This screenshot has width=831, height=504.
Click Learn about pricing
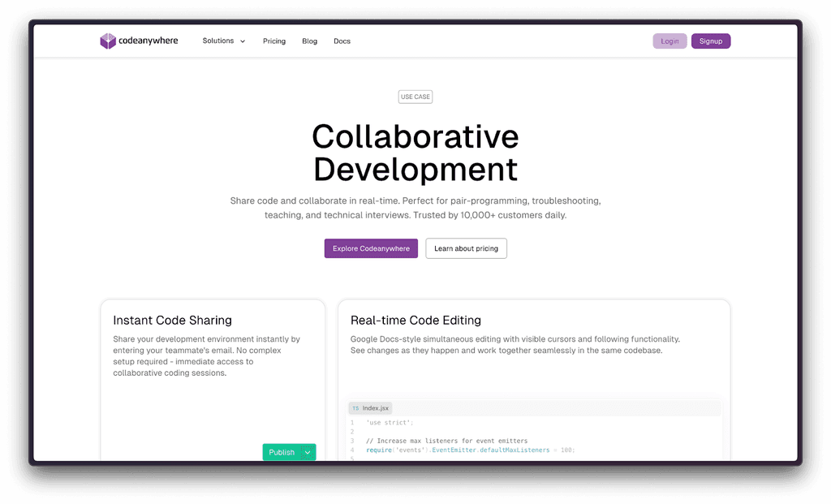click(x=466, y=248)
